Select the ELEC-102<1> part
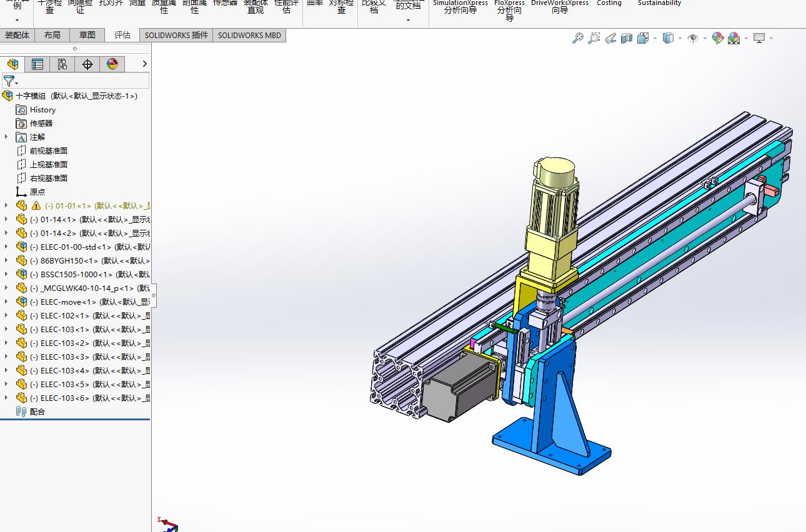The width and height of the screenshot is (806, 532). pos(90,315)
